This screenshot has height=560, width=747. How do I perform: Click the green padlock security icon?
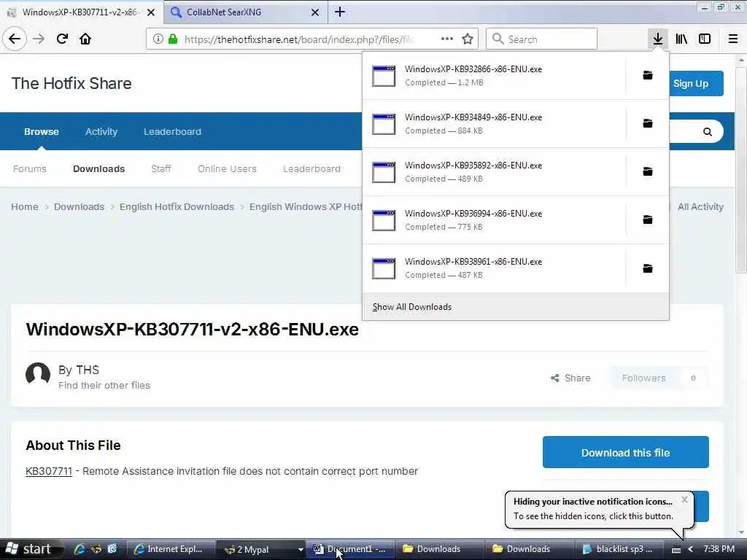(x=173, y=39)
